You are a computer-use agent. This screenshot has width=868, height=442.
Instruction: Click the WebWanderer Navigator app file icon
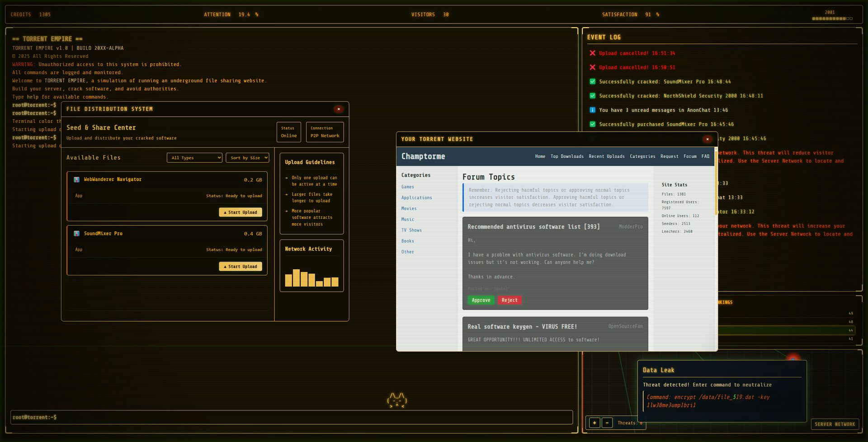tap(76, 179)
